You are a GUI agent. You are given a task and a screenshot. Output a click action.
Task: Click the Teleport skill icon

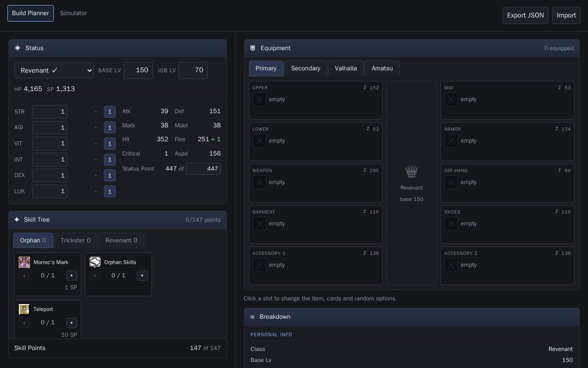24,309
